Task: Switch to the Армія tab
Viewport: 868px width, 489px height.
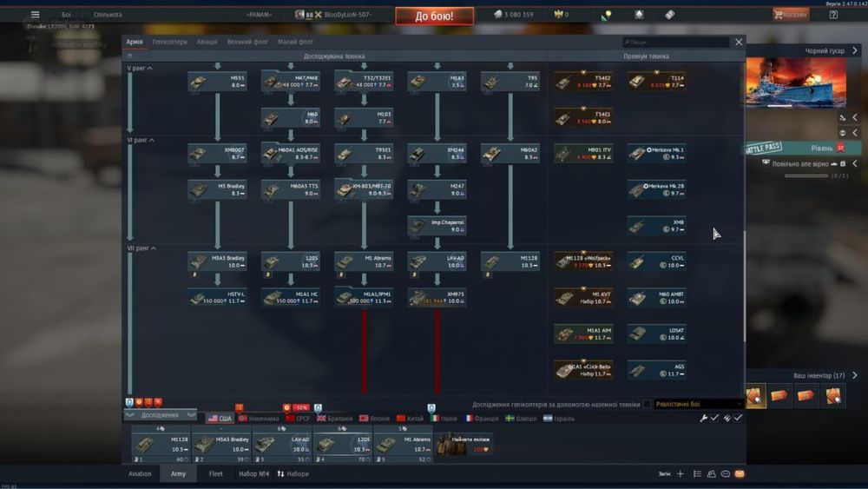Action: (135, 42)
